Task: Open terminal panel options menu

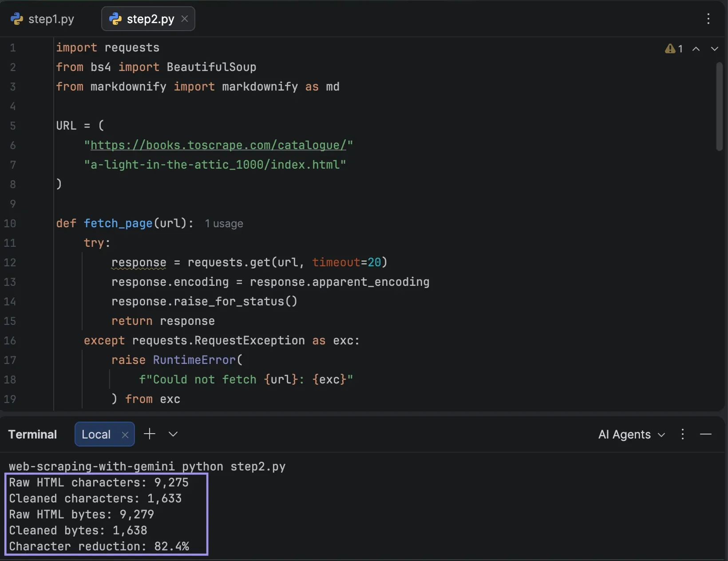Action: click(x=683, y=434)
